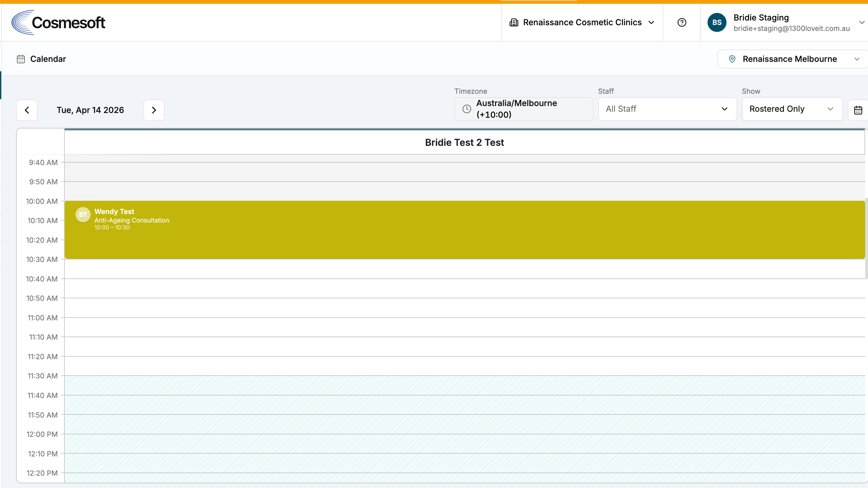Click the 10:00 – 10:30 appointment time text

(x=112, y=228)
